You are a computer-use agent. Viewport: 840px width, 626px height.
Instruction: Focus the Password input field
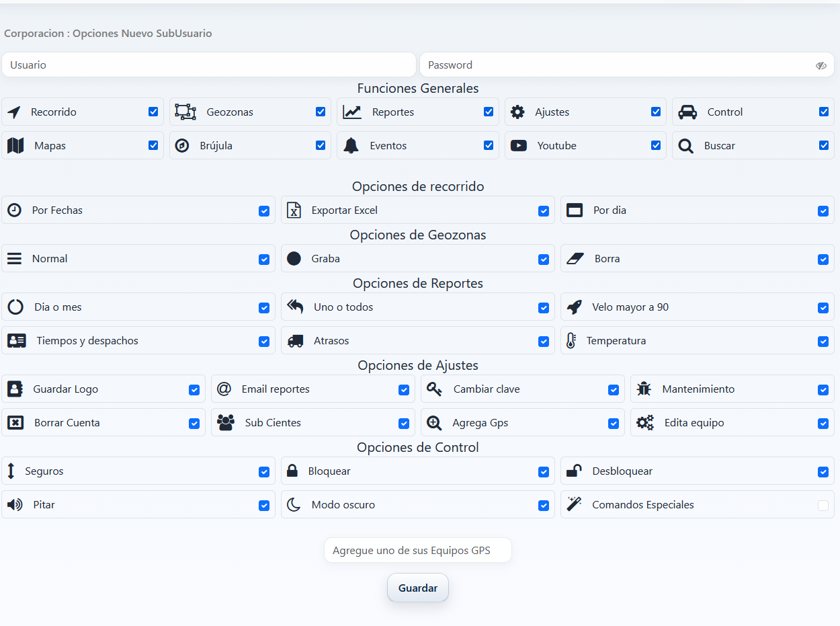coord(627,65)
